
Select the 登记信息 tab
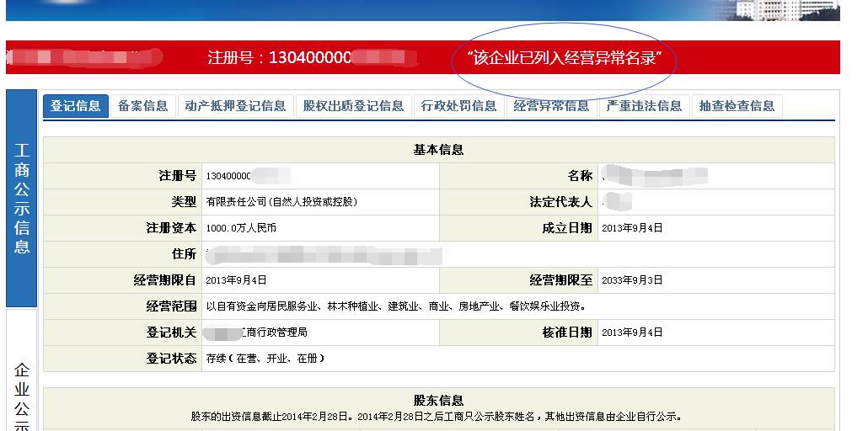[x=75, y=106]
